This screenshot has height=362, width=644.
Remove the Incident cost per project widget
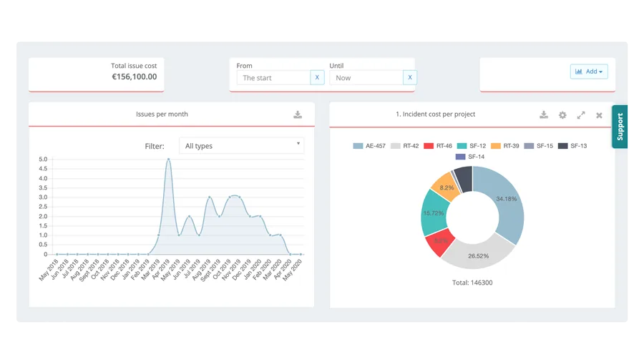(599, 115)
